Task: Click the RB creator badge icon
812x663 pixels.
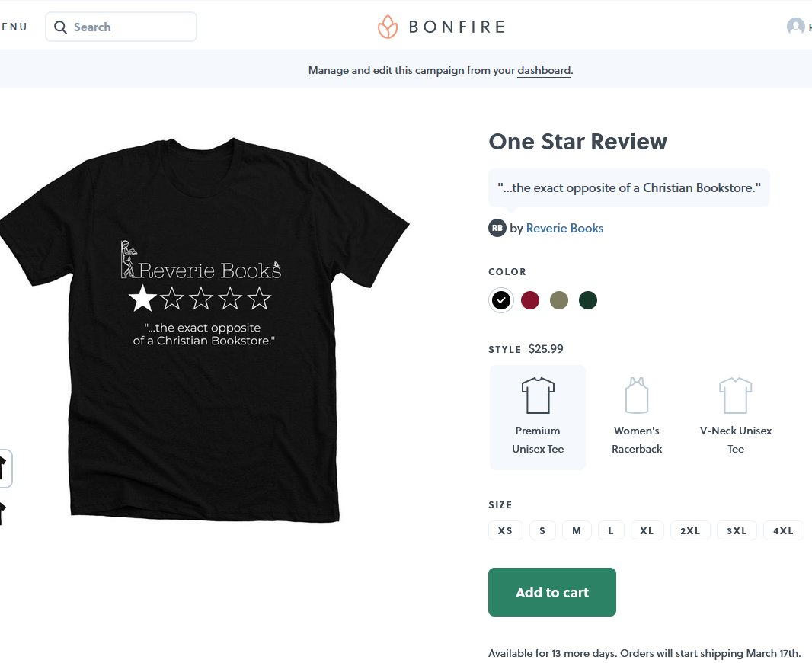Action: [x=497, y=228]
